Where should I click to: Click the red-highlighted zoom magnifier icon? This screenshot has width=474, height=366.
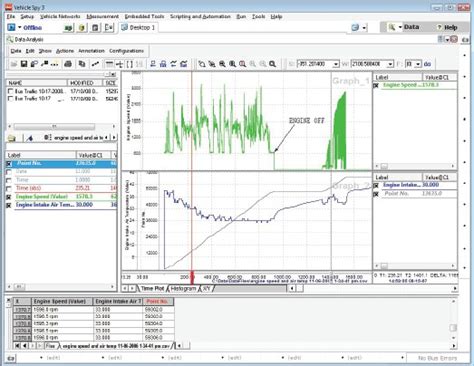243,64
